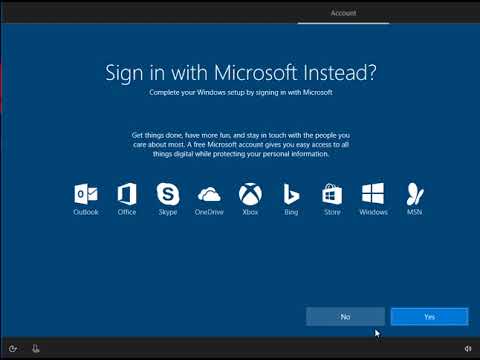
Task: Decline with the No button
Action: click(345, 317)
